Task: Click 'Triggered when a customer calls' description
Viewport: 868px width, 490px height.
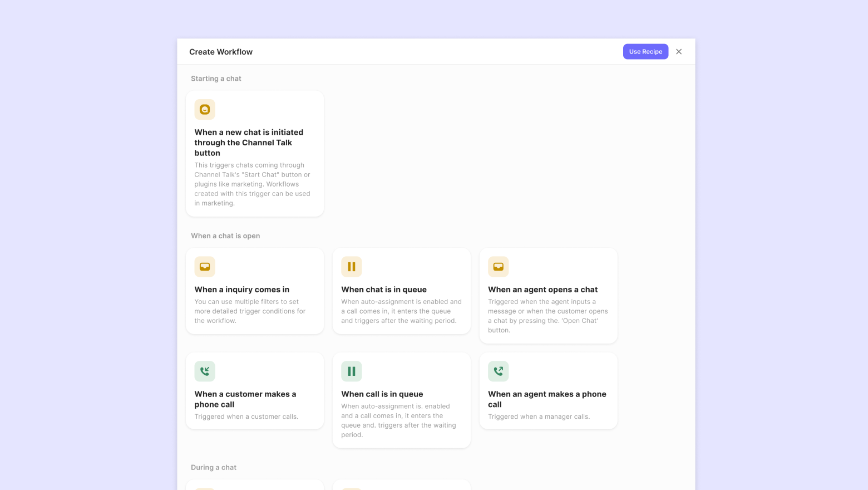Action: (x=246, y=416)
